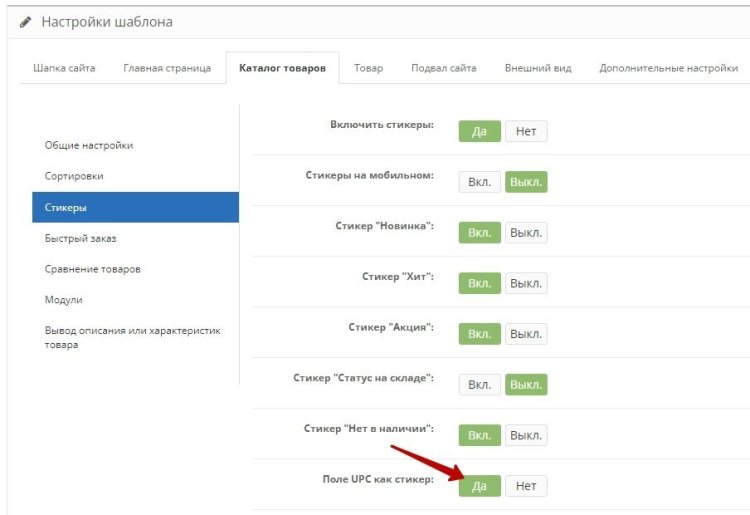Open the Дополнительные настройки tab

click(668, 68)
